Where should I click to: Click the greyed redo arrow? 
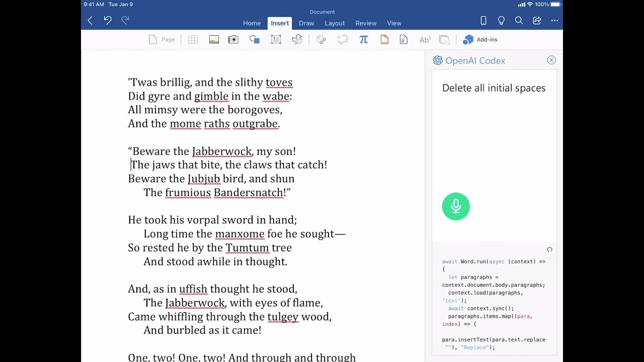tap(125, 20)
